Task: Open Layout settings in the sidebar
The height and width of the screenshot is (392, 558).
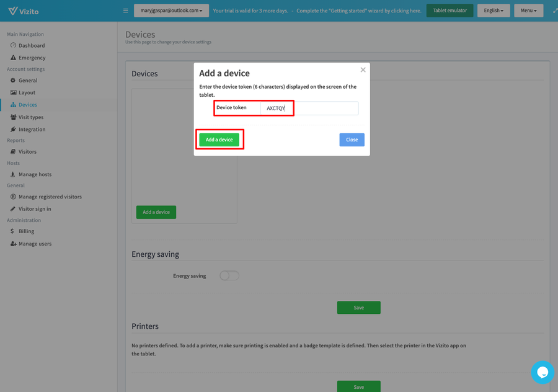Action: point(25,92)
